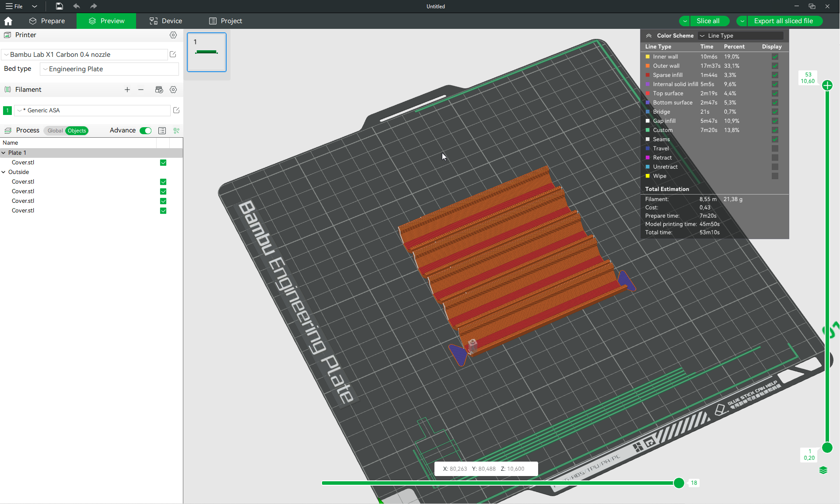The image size is (840, 504).
Task: Click the Slice all button
Action: [709, 21]
